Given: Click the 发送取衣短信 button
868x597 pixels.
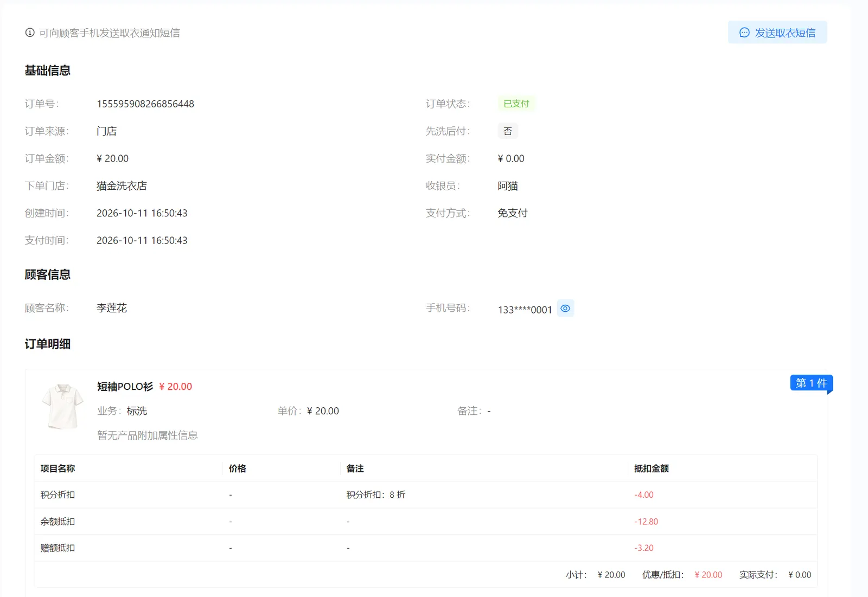Looking at the screenshot, I should tap(777, 33).
